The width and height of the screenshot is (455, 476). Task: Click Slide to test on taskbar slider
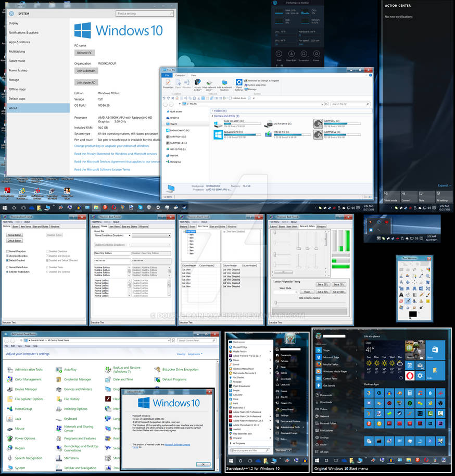pos(310,303)
